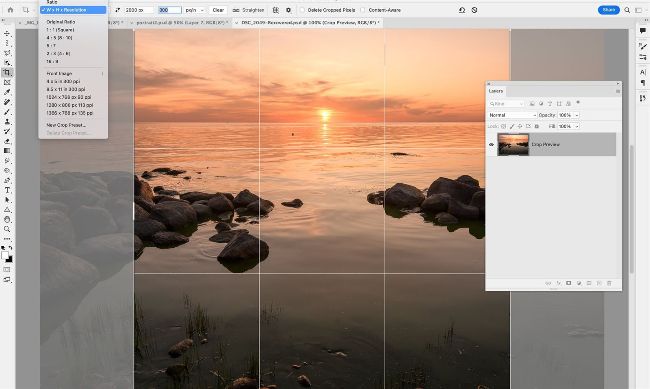
Task: Click the Home icon in options bar
Action: (x=10, y=10)
